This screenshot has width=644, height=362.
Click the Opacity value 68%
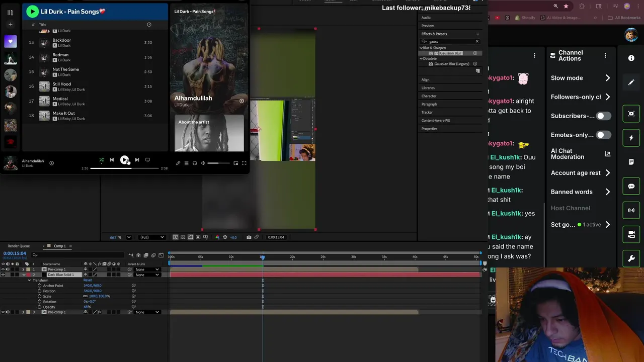click(x=88, y=307)
